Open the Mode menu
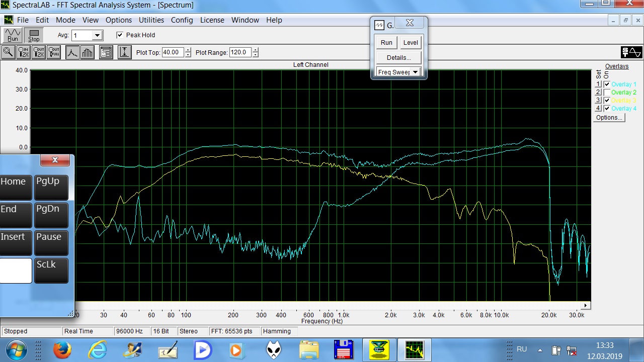The image size is (644, 362). coord(65,20)
